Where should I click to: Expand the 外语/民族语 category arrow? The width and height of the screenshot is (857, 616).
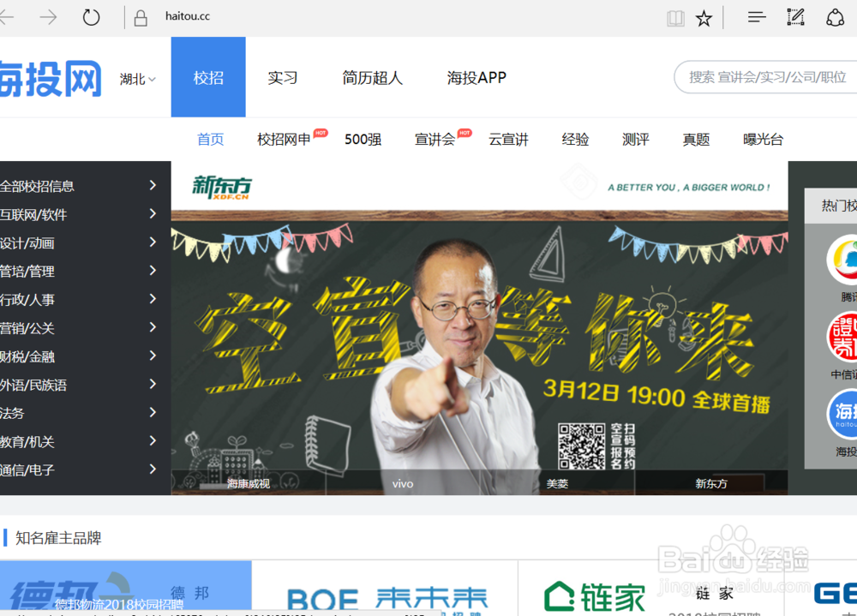tap(153, 384)
